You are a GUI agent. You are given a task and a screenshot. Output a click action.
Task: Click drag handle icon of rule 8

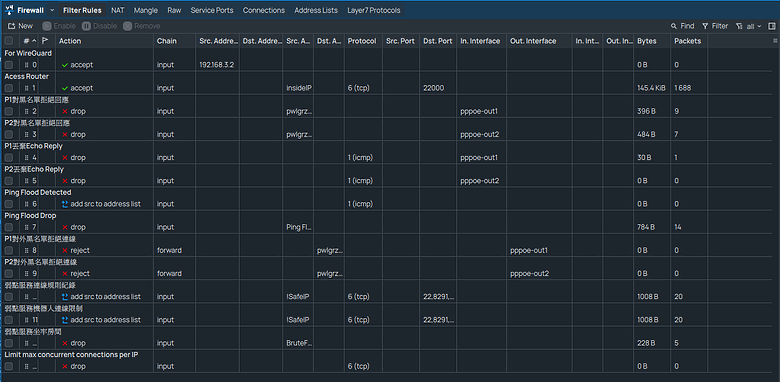(x=27, y=250)
